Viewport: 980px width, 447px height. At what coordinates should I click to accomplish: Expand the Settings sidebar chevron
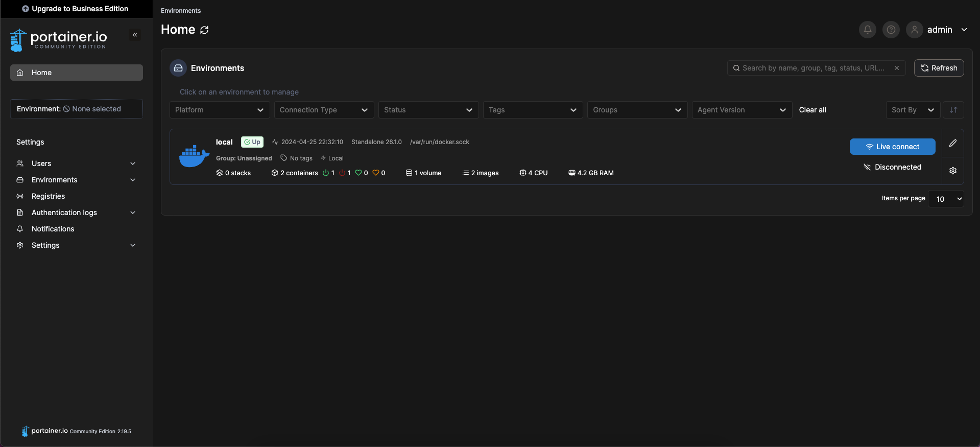point(133,245)
